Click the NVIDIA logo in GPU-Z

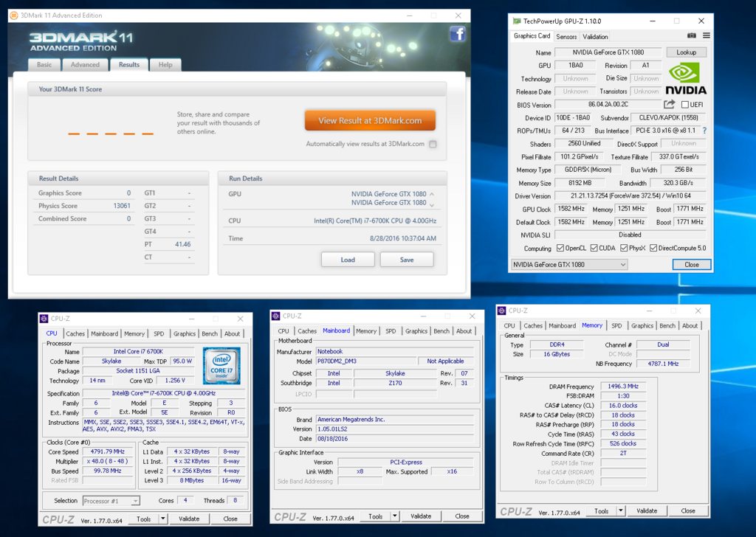click(x=686, y=80)
